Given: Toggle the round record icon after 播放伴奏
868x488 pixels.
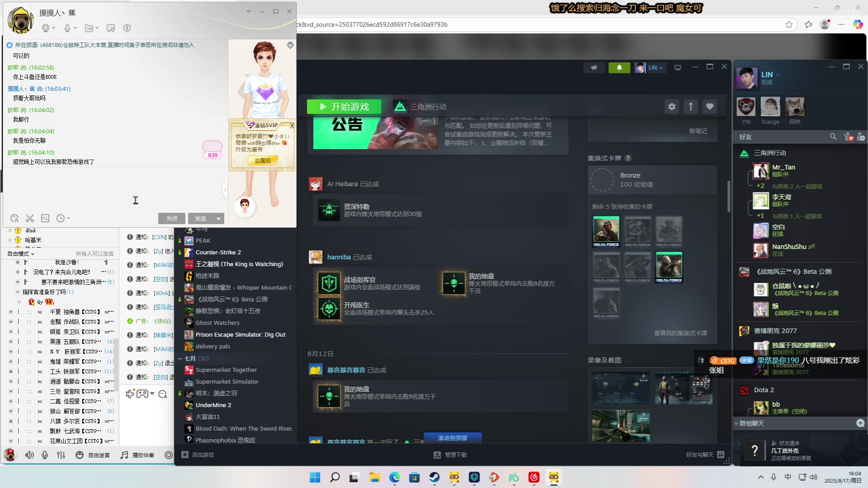Looking at the screenshot, I should [x=169, y=455].
